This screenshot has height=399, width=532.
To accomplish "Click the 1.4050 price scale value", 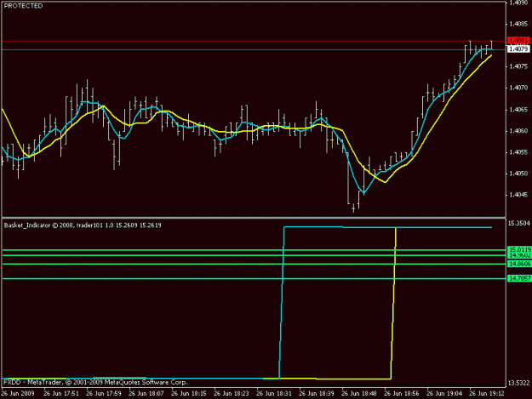I will coord(519,174).
